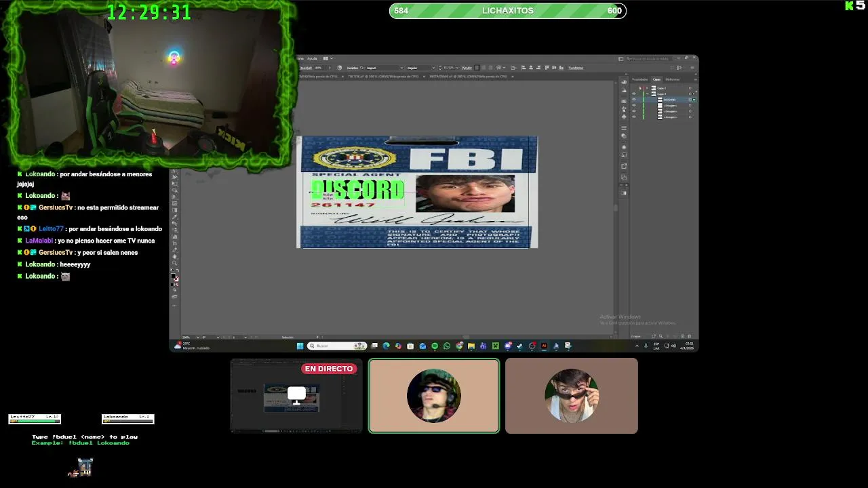This screenshot has height=488, width=868.
Task: Open the TIK TOK.ai document tab
Action: click(x=383, y=77)
